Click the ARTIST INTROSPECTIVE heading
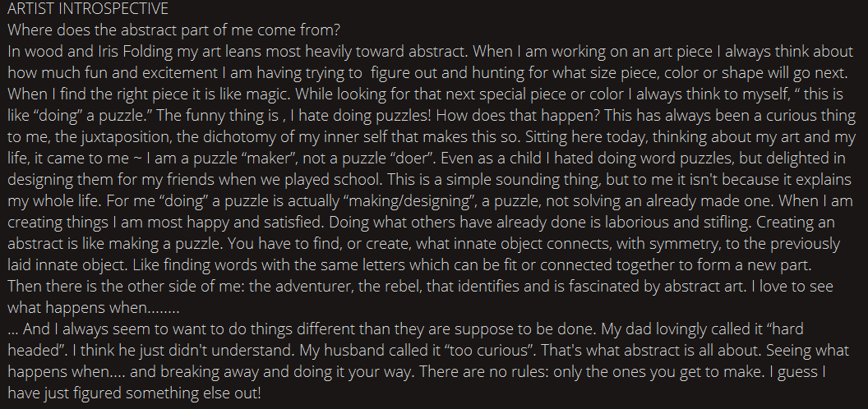The image size is (868, 409). point(88,9)
